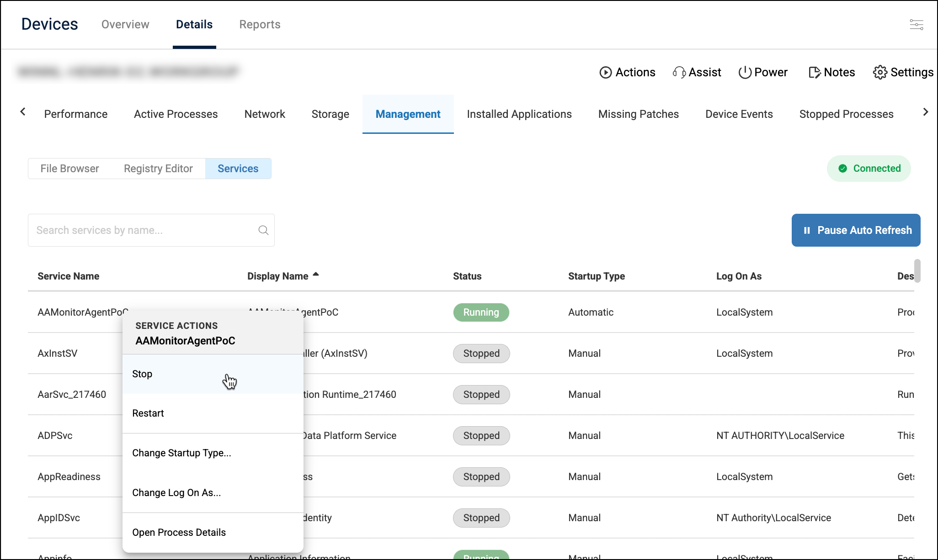Click the AarSvc_217460 service name
The width and height of the screenshot is (938, 560).
coord(72,395)
